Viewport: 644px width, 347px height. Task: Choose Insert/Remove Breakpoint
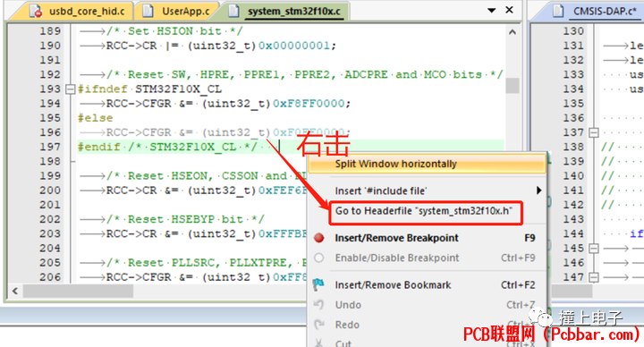(x=428, y=238)
